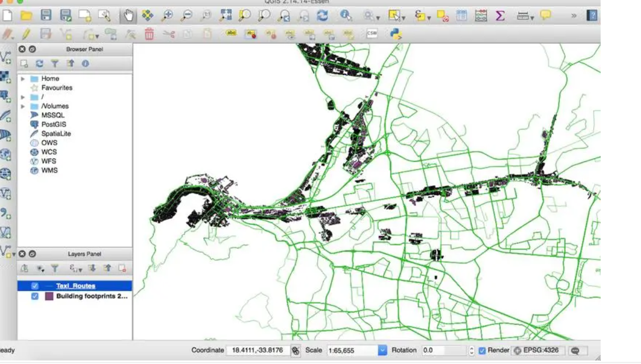The width and height of the screenshot is (641, 364).
Task: Open the statistical summary sigma icon
Action: [500, 16]
